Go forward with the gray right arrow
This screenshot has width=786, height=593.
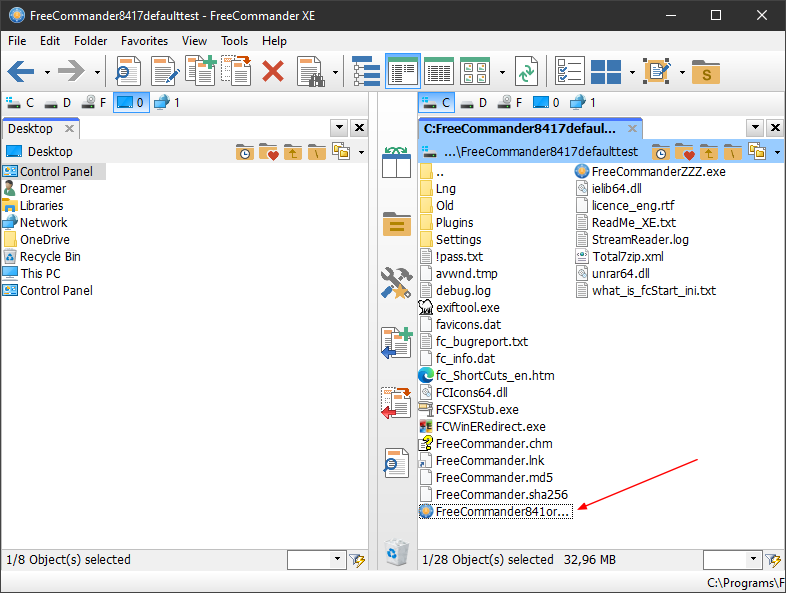[x=71, y=72]
